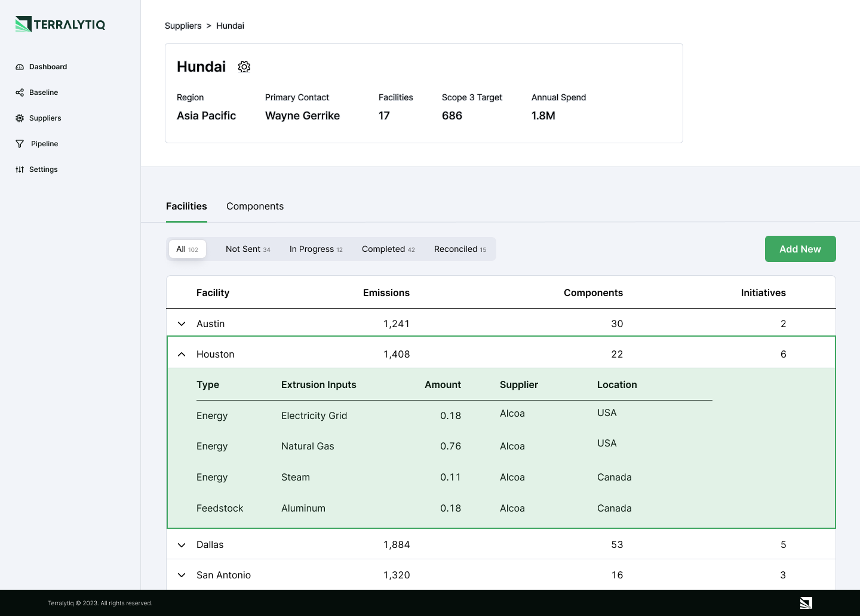Image resolution: width=860 pixels, height=616 pixels.
Task: Click the Settings sliders icon
Action: click(x=20, y=170)
